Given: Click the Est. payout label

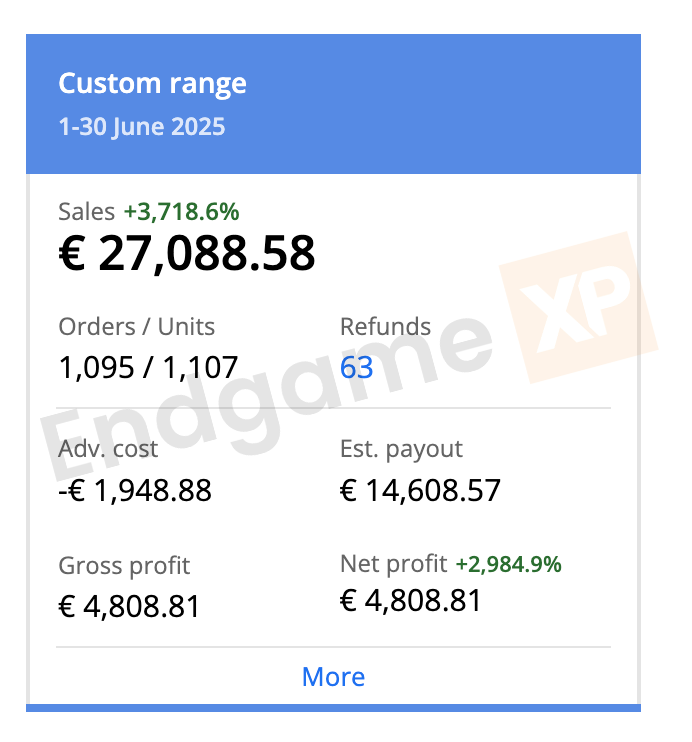Looking at the screenshot, I should [401, 449].
